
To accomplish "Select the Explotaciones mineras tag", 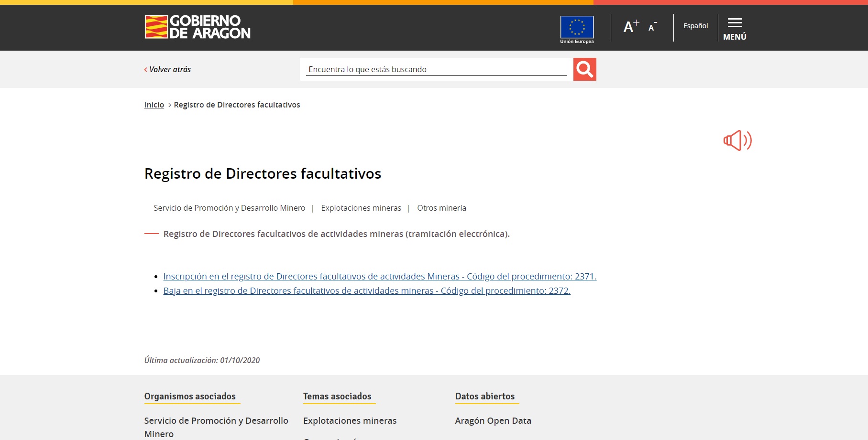I will coord(361,208).
